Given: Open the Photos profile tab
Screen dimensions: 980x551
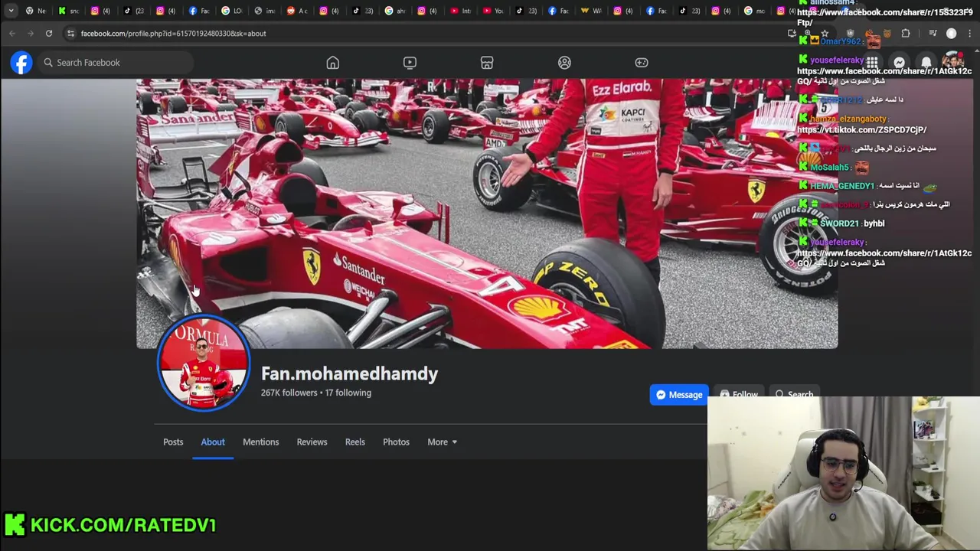Looking at the screenshot, I should pos(396,442).
